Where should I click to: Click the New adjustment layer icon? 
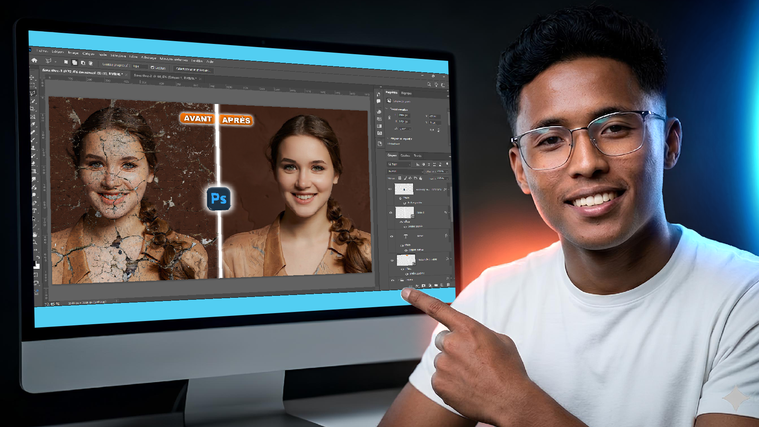(x=429, y=286)
